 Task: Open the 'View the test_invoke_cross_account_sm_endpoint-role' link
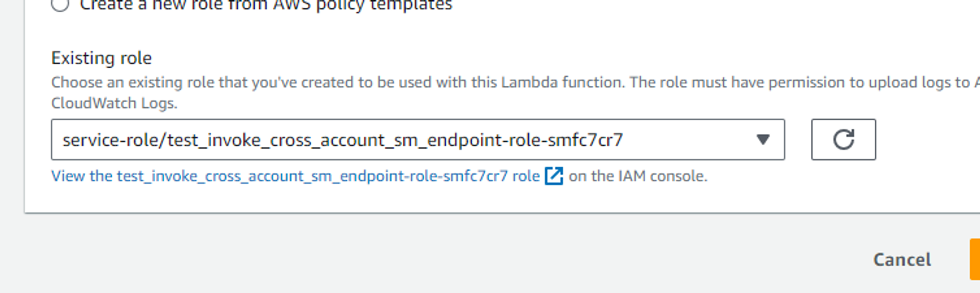[295, 176]
